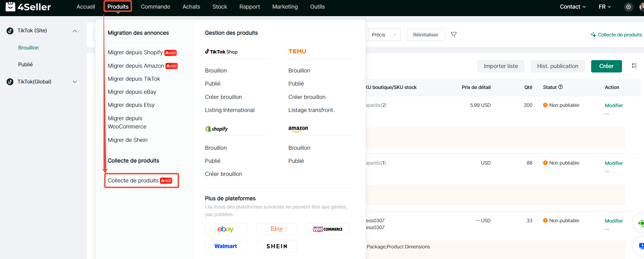
Task: Choose Migrer depuis TikTok
Action: pos(134,79)
